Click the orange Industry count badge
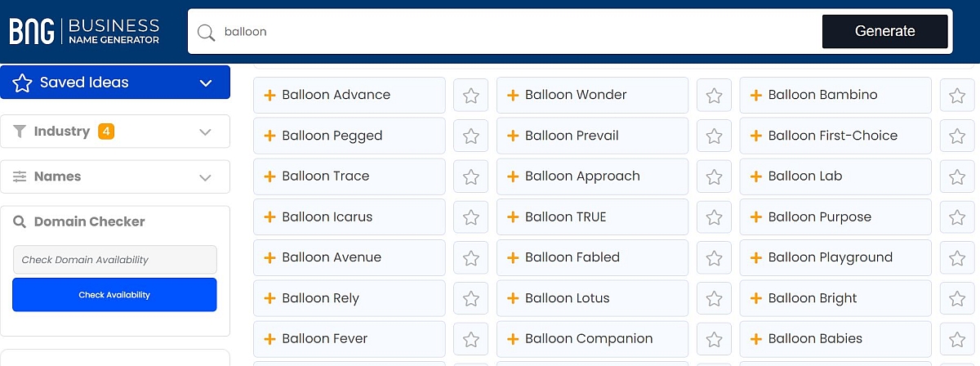This screenshot has width=980, height=366. [106, 131]
